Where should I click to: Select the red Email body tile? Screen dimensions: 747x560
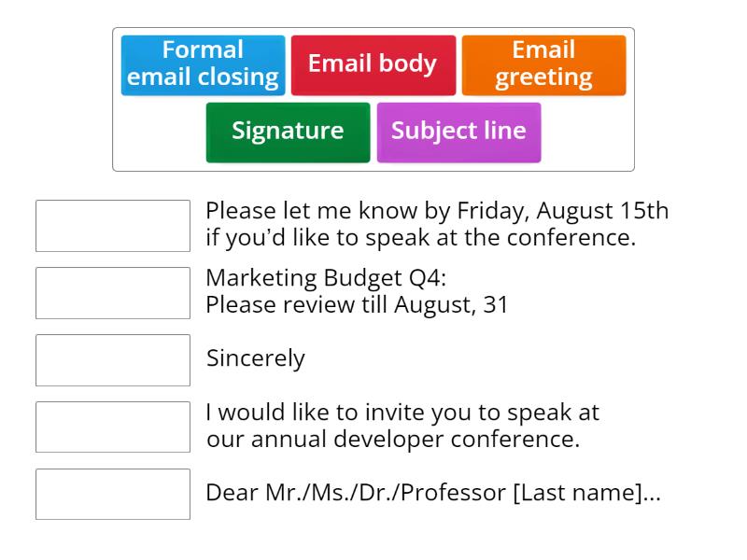click(x=373, y=64)
